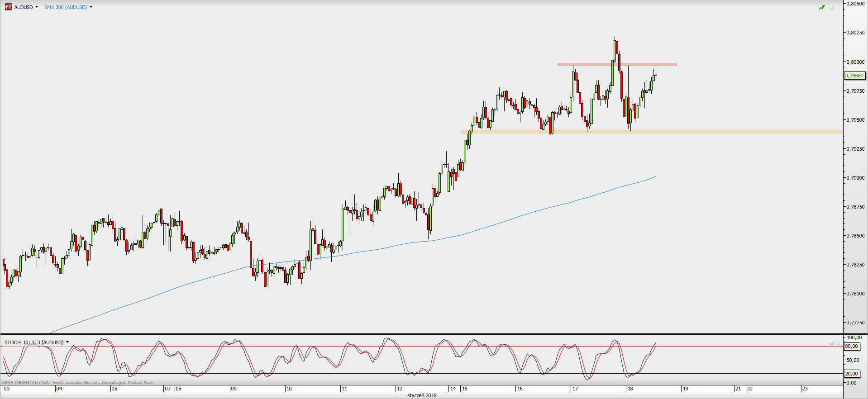Image resolution: width=868 pixels, height=399 pixels.
Task: Click the date 22 on time axis
Action: coord(749,389)
